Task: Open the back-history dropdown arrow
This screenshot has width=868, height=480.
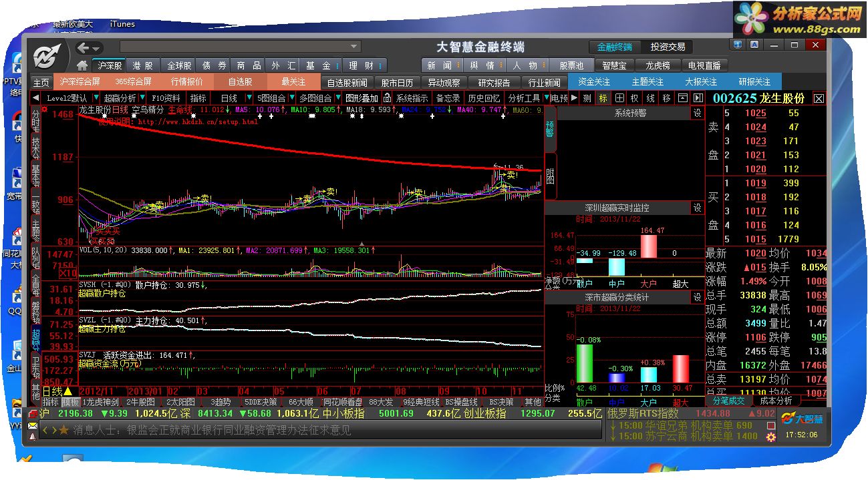Action: pyautogui.click(x=96, y=49)
